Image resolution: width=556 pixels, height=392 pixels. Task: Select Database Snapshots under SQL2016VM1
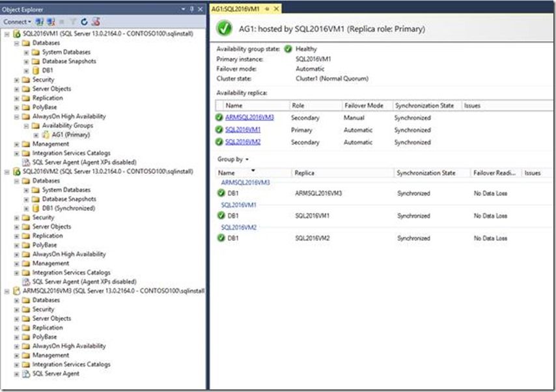pyautogui.click(x=69, y=61)
